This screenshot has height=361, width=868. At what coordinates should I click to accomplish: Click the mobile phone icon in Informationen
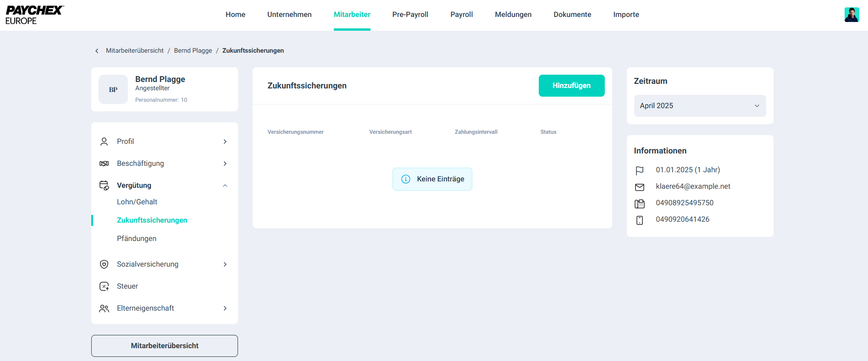coord(639,220)
